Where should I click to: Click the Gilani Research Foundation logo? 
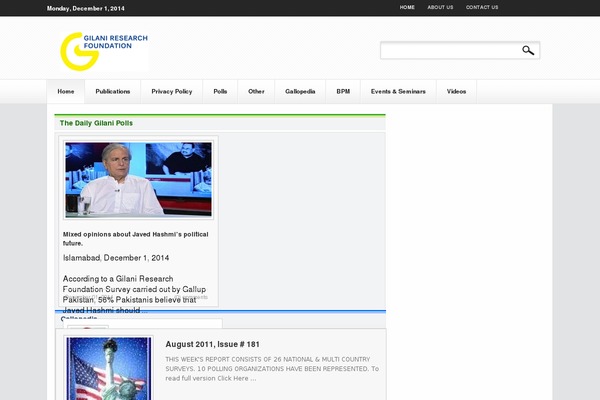pyautogui.click(x=104, y=51)
